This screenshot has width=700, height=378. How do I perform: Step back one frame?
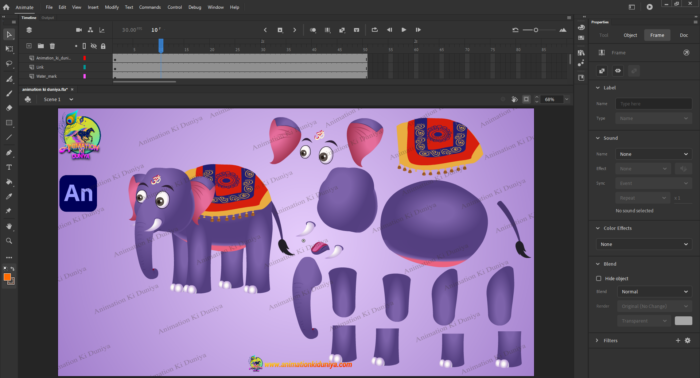pos(389,30)
